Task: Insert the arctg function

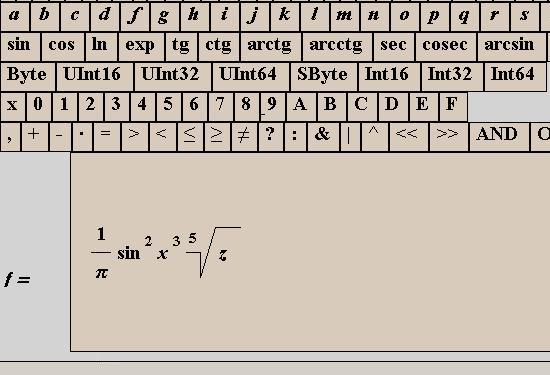Action: [270, 47]
